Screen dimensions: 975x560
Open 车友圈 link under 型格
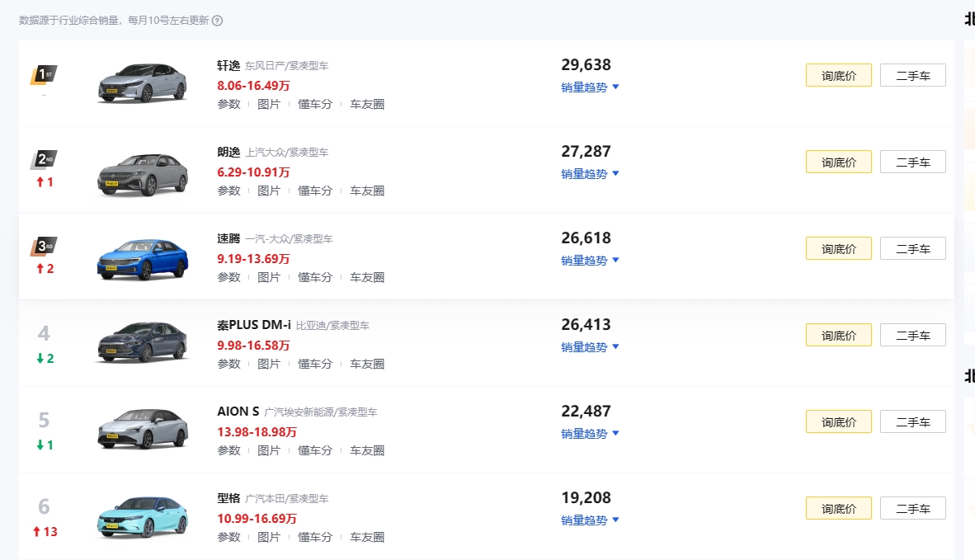[x=367, y=537]
